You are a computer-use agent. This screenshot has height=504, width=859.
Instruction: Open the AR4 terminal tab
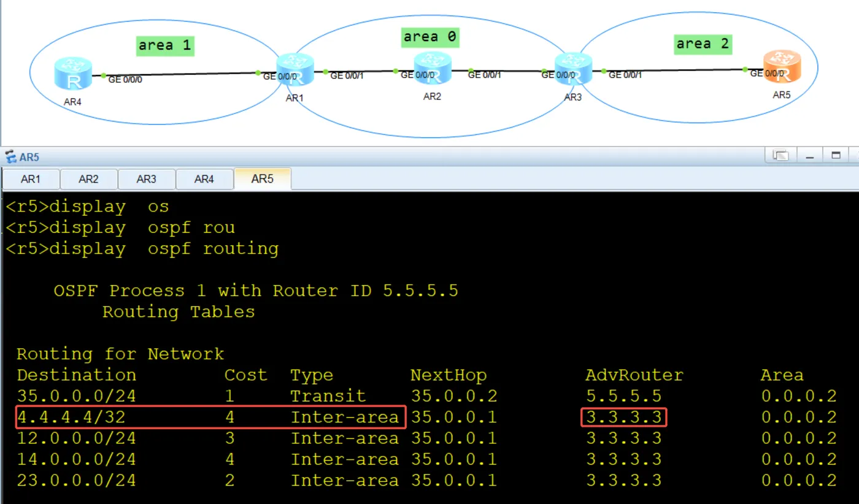(204, 179)
